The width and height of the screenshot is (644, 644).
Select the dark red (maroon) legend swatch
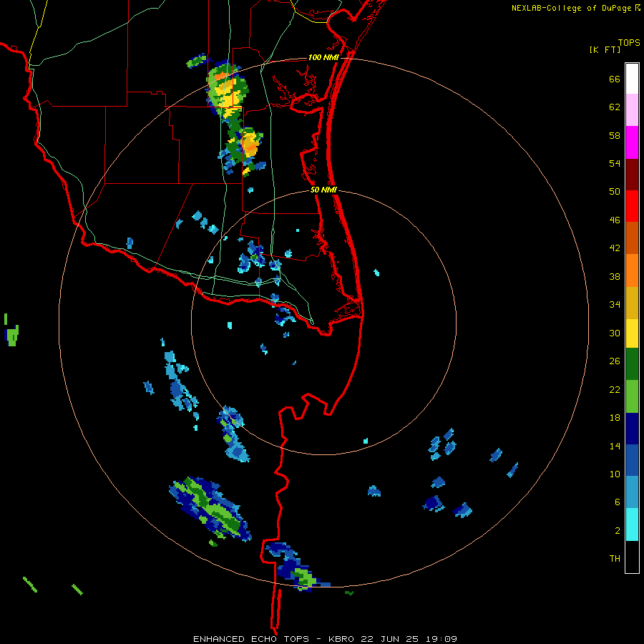tap(632, 175)
